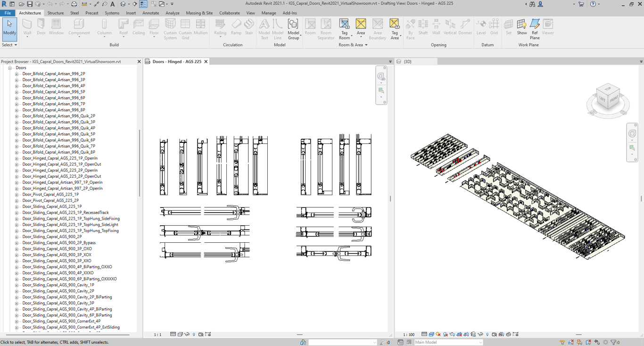Screen dimensions: 644x346
Task: Open the File menu
Action: coord(8,13)
